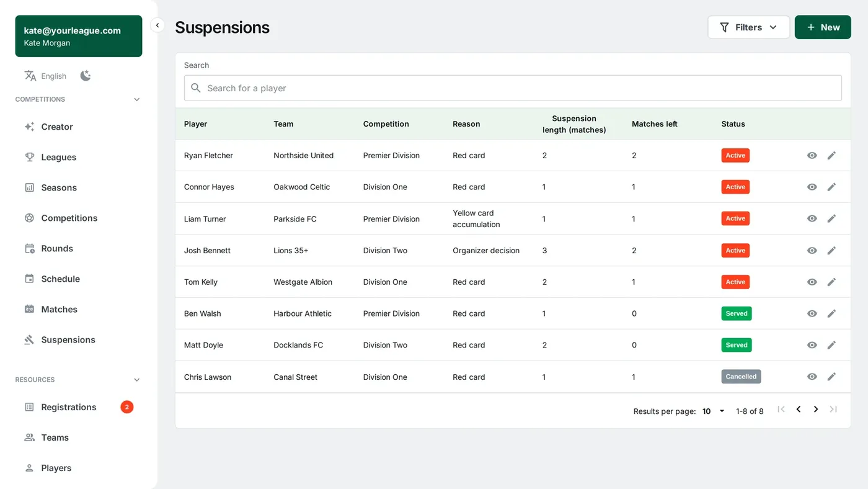Click the search magnifier icon
The image size is (868, 489).
click(x=196, y=88)
